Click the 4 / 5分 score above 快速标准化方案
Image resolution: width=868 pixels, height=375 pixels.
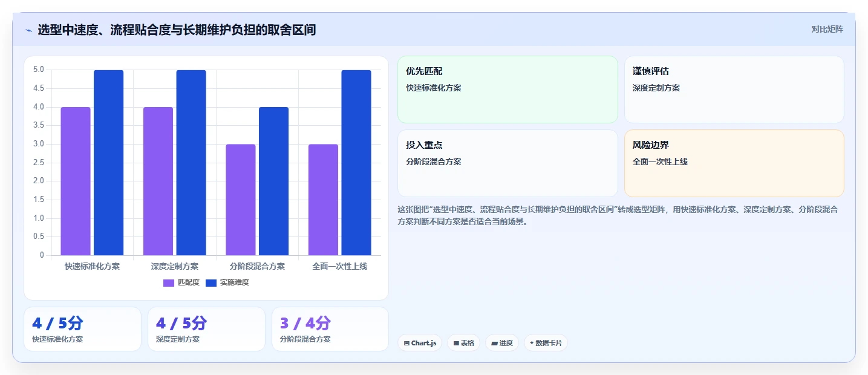coord(58,323)
